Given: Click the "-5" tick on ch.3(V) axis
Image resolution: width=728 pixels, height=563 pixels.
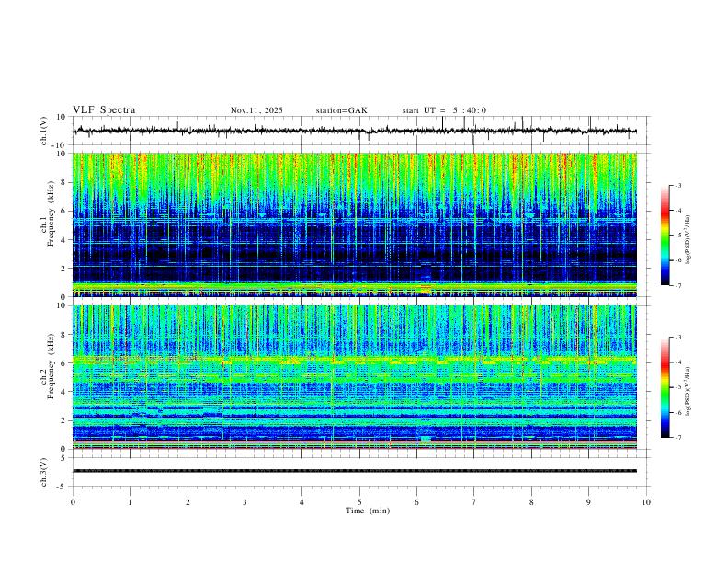Looking at the screenshot, I should tap(63, 487).
